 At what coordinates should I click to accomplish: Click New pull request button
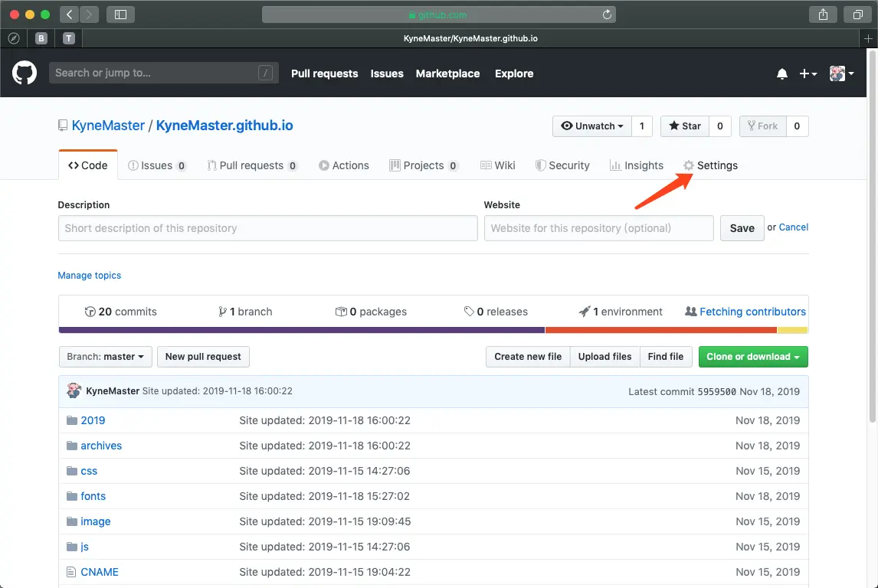203,356
